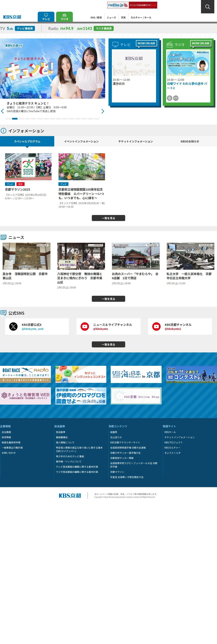Screen dimensions: 217x644
Task: Open footer link お問い合わせ
Action: [9, 453]
